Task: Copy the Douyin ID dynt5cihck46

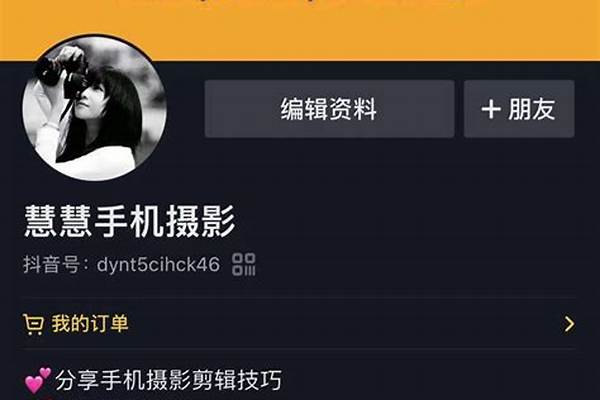Action: 158,264
